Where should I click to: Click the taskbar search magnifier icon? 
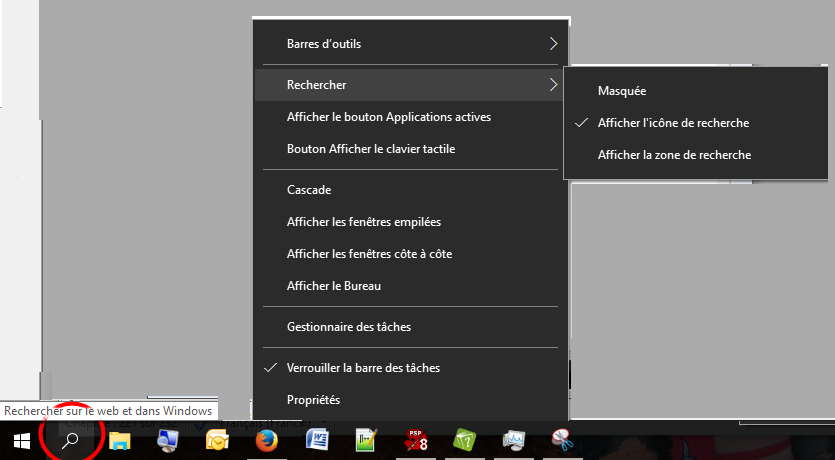pos(70,440)
